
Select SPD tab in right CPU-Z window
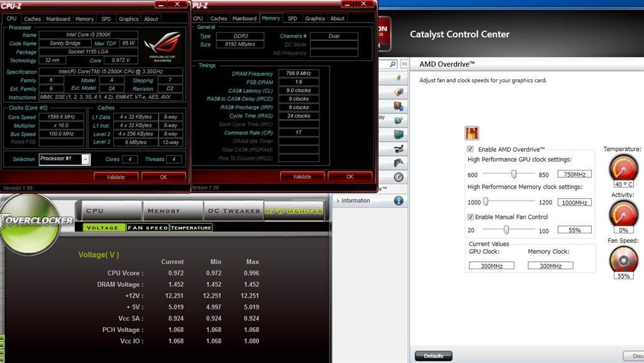292,18
